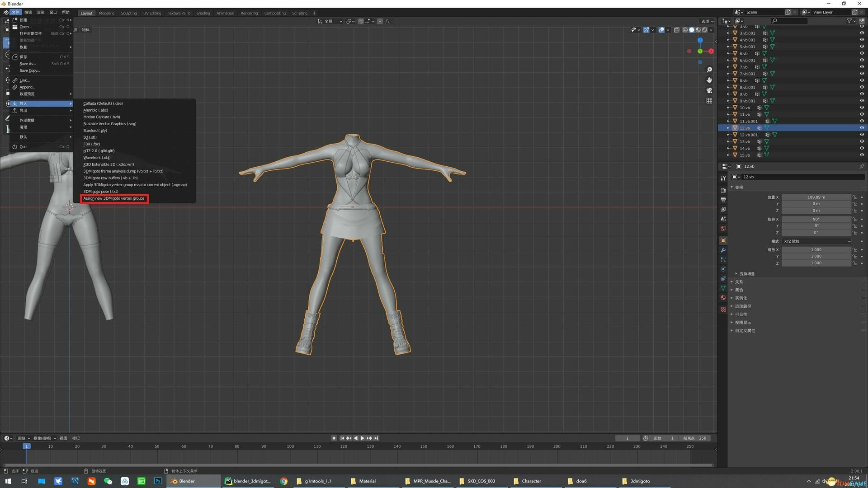Select rendered viewport shading sphere
This screenshot has width=868, height=488.
coord(704,30)
